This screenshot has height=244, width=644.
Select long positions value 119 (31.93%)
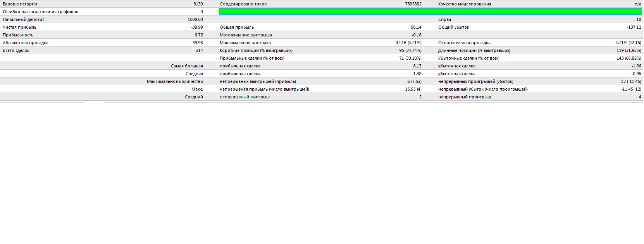point(629,50)
